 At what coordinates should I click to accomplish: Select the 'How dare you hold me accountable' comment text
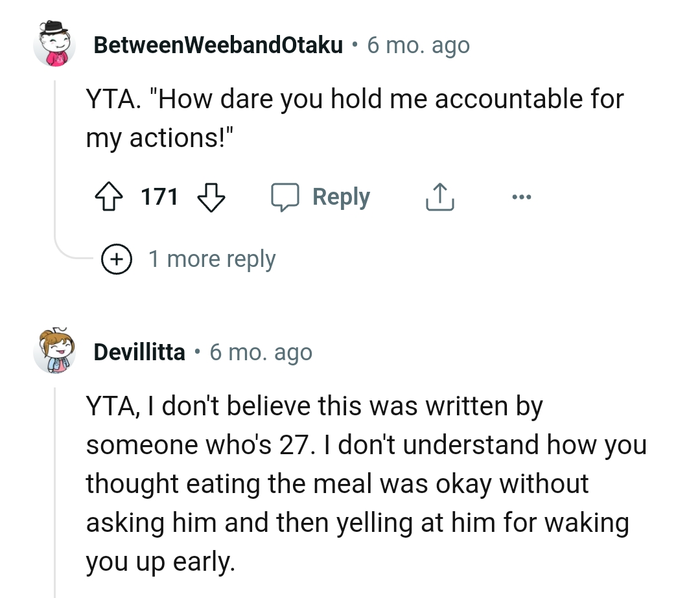355,119
